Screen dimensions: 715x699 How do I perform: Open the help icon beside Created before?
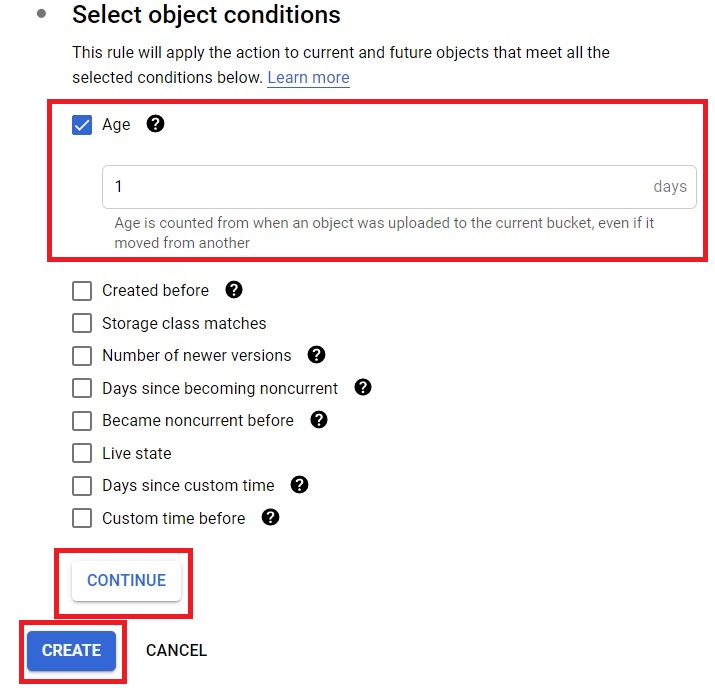(234, 290)
